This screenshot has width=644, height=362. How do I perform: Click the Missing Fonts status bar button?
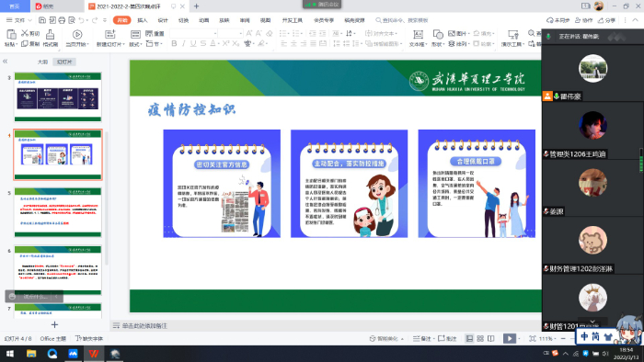tap(89, 339)
